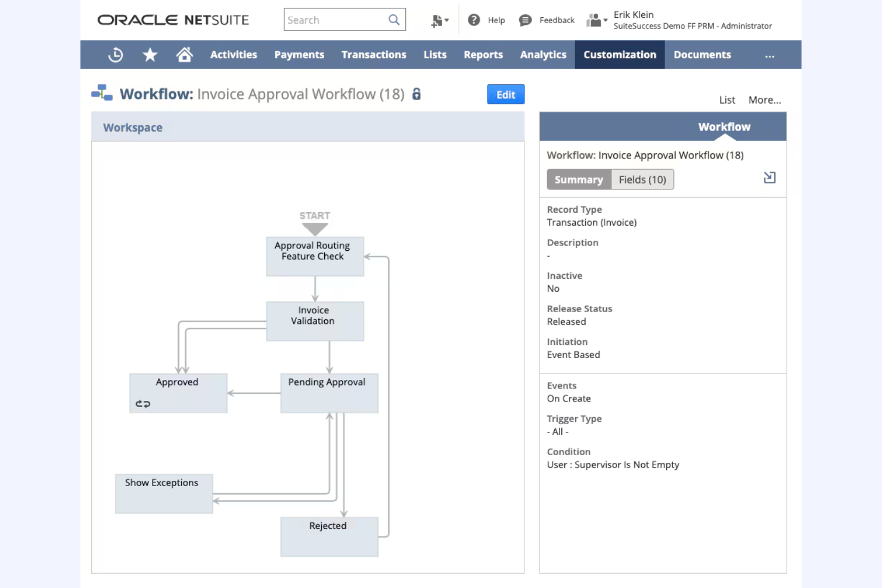Select the Approval Routing Feature Check state
This screenshot has width=882, height=588.
(x=315, y=257)
